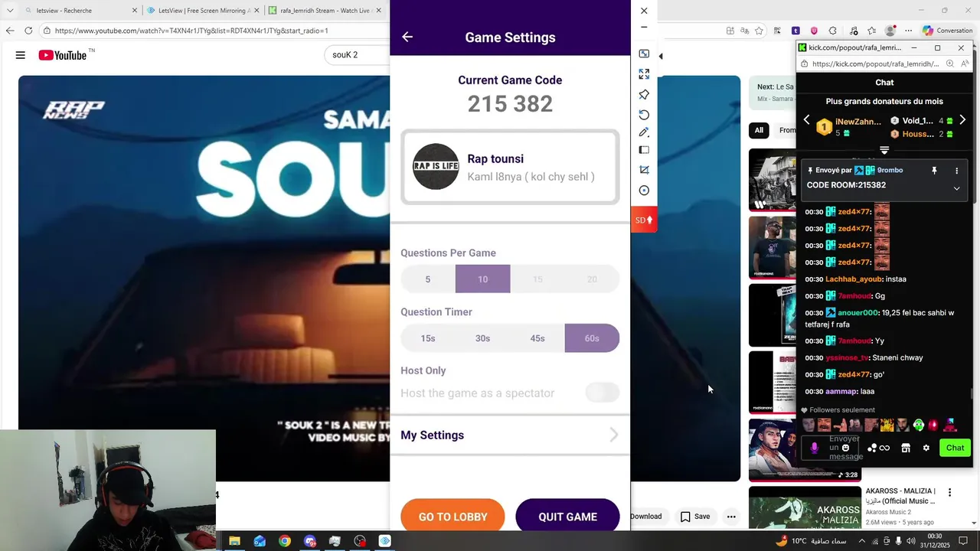Open AKAROSS MALIZIA video thumbnail

click(805, 507)
